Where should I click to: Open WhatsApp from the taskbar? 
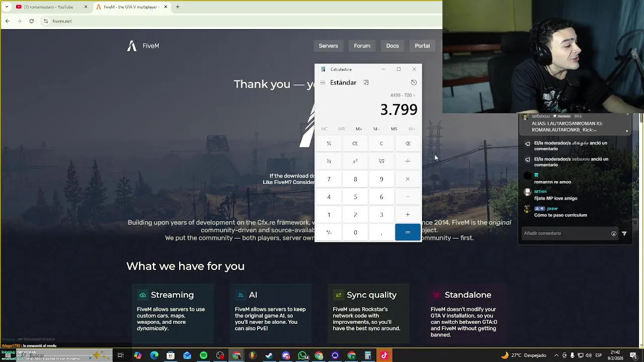click(x=303, y=355)
